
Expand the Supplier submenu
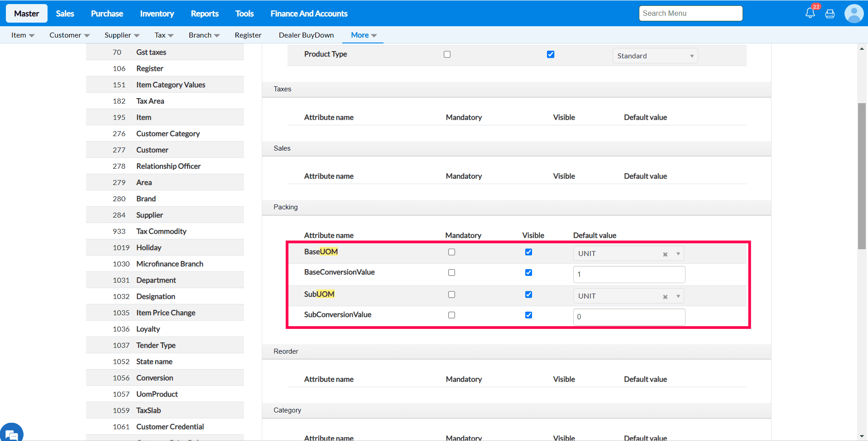(x=122, y=35)
